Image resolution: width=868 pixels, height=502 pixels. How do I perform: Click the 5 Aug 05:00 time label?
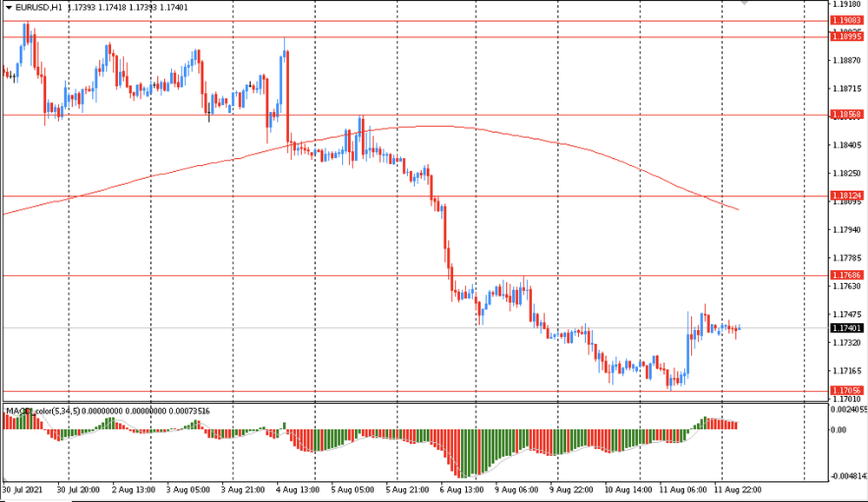click(x=352, y=490)
